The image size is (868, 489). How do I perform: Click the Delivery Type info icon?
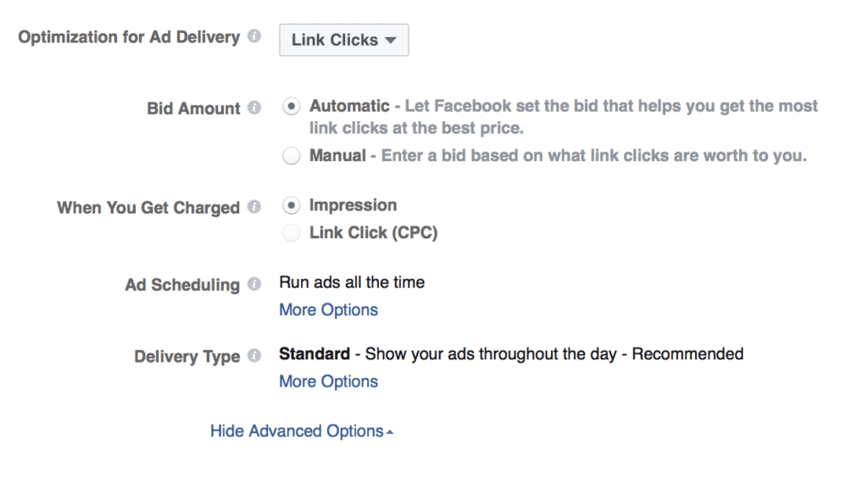click(254, 357)
